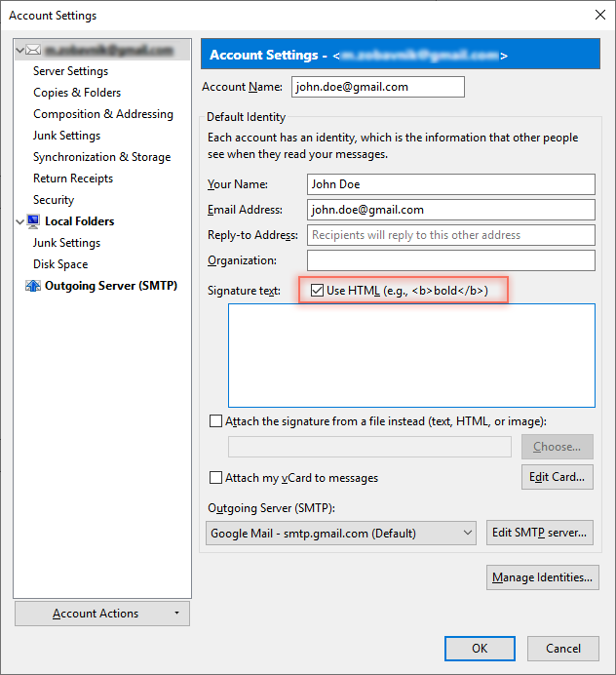Click the Email Address field
Image resolution: width=616 pixels, height=675 pixels.
pyautogui.click(x=451, y=210)
